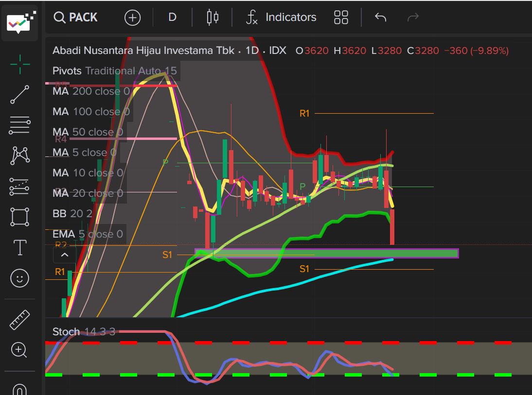Open the emoji icons tool
This screenshot has height=395, width=532.
point(19,278)
